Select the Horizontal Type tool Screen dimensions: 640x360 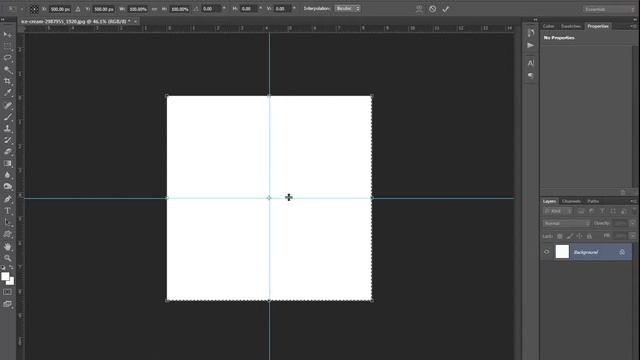pyautogui.click(x=7, y=211)
